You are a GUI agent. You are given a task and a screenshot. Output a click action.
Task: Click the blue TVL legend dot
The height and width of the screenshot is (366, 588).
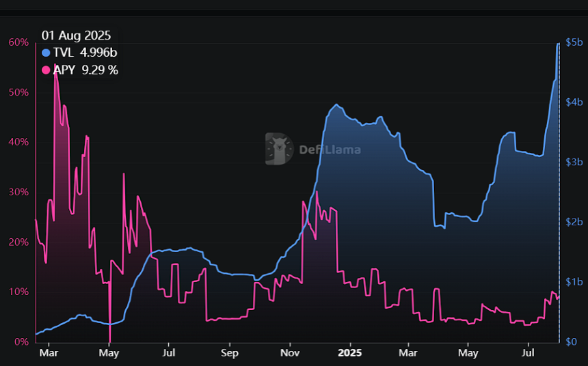point(46,53)
